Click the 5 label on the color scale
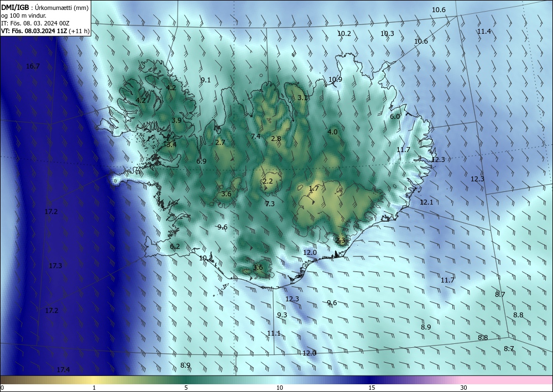This screenshot has width=553, height=392. (186, 388)
